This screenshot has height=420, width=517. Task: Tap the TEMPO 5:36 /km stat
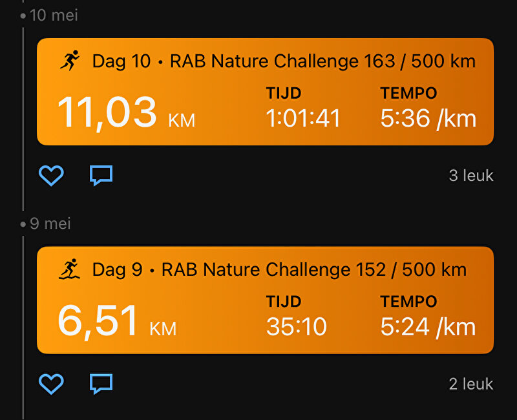pyautogui.click(x=428, y=107)
